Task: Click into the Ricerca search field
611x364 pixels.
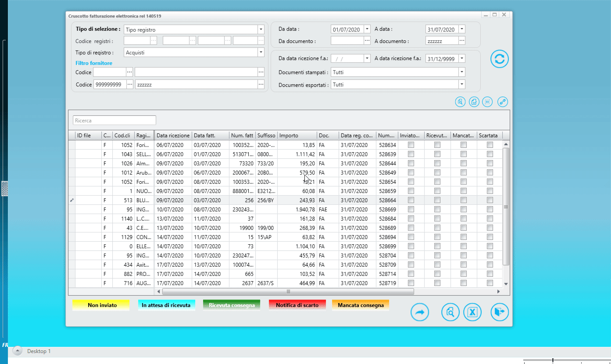Action: coord(114,120)
